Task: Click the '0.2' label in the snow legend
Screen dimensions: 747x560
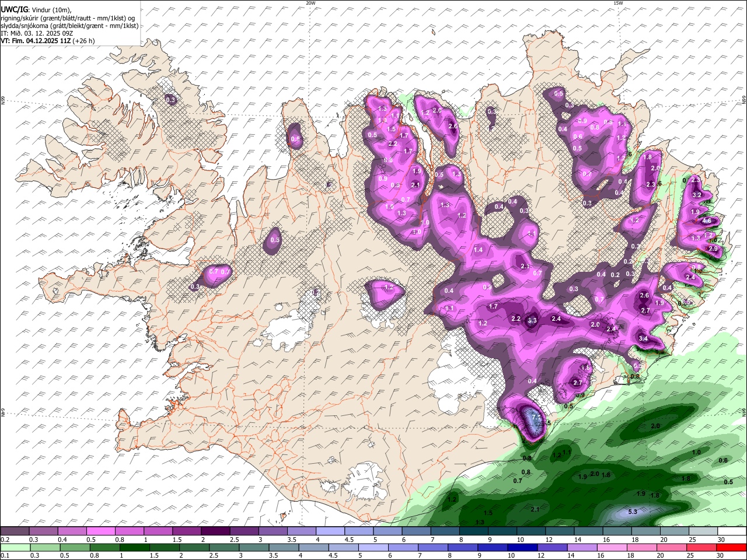Action: (5, 540)
